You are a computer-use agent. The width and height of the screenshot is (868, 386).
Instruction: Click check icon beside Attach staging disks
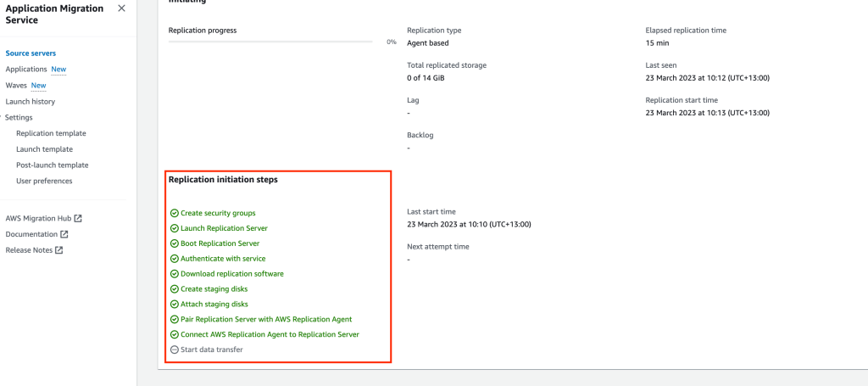[175, 304]
